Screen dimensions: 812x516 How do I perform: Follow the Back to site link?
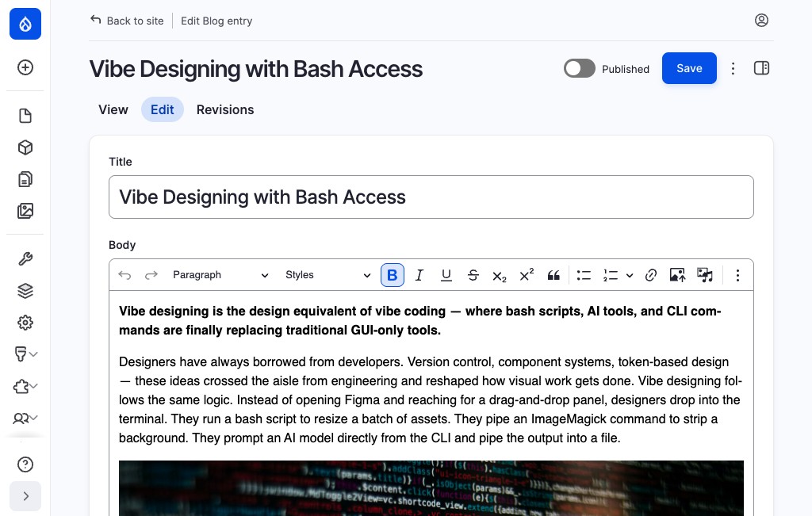click(x=127, y=21)
